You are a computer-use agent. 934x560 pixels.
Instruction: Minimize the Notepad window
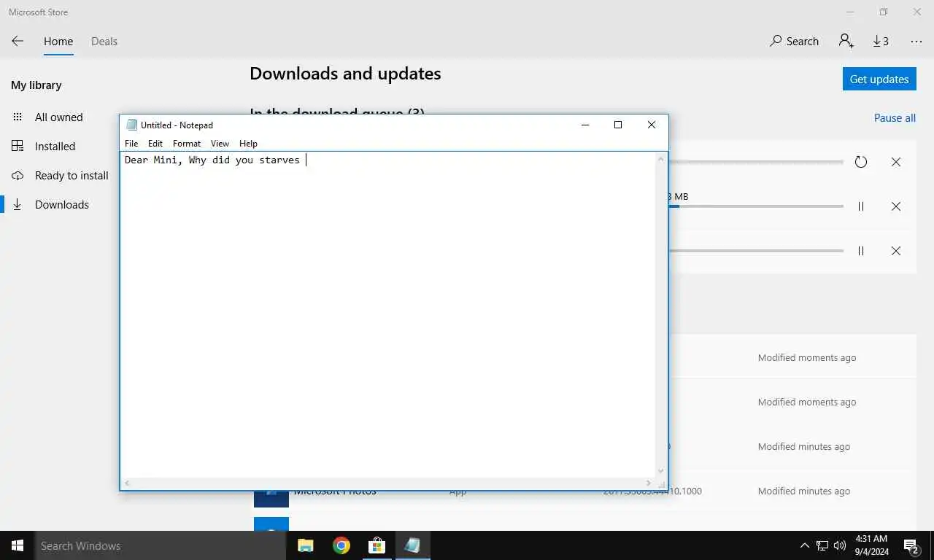coord(585,125)
